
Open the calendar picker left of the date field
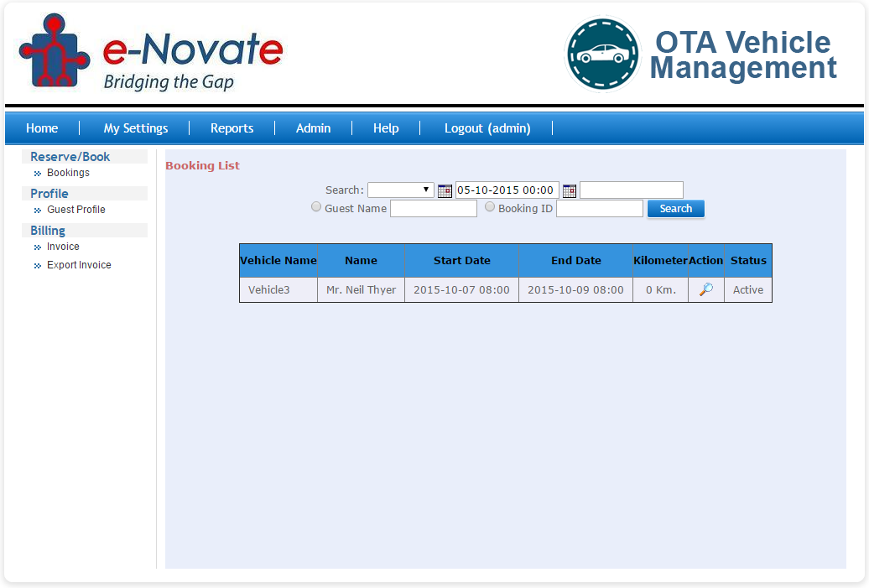point(445,190)
